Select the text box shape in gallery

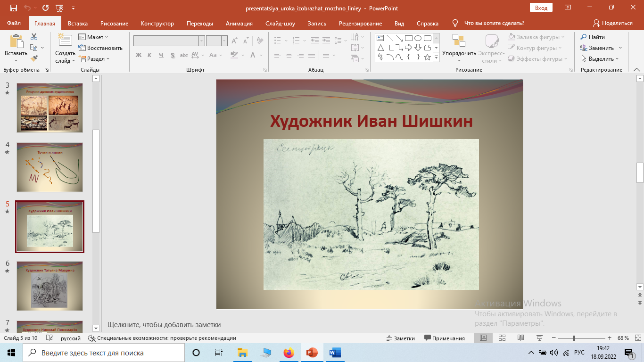[380, 38]
